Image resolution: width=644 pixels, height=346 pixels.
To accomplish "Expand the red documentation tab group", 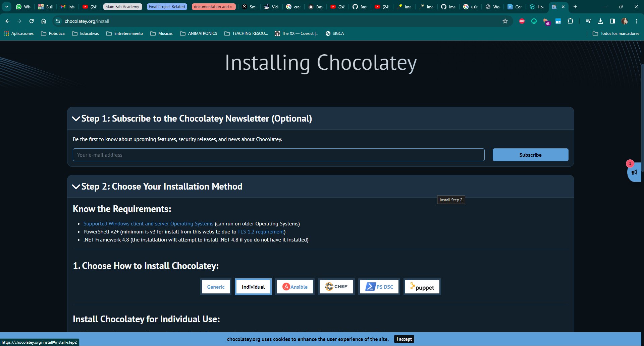I will click(214, 7).
